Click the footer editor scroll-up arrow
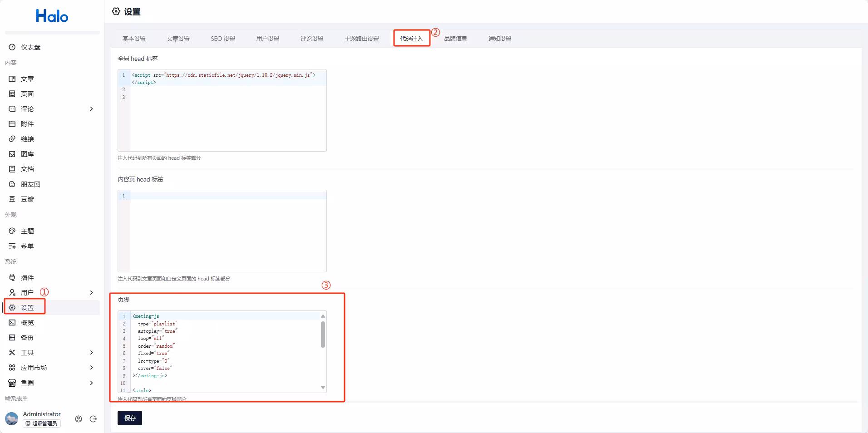The height and width of the screenshot is (433, 868). click(x=323, y=316)
